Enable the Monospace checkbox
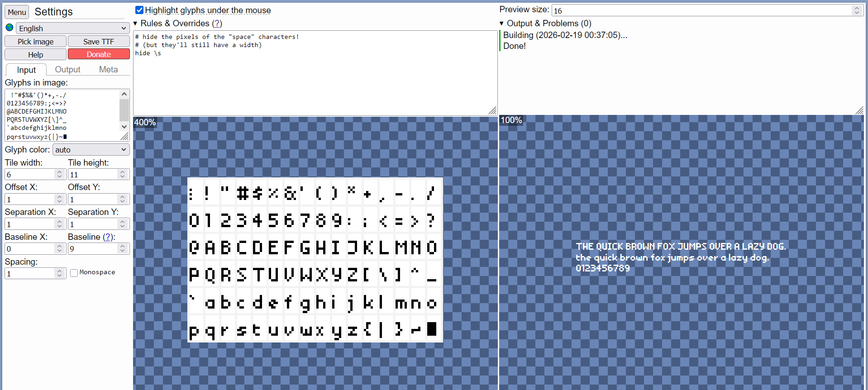Screen dimensions: 868x390 tap(74, 273)
